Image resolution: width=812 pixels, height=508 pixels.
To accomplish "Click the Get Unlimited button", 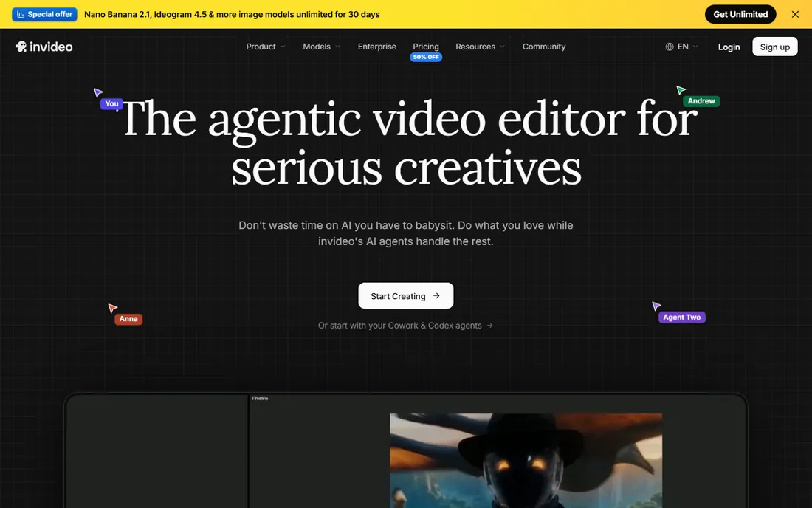I will pos(740,14).
